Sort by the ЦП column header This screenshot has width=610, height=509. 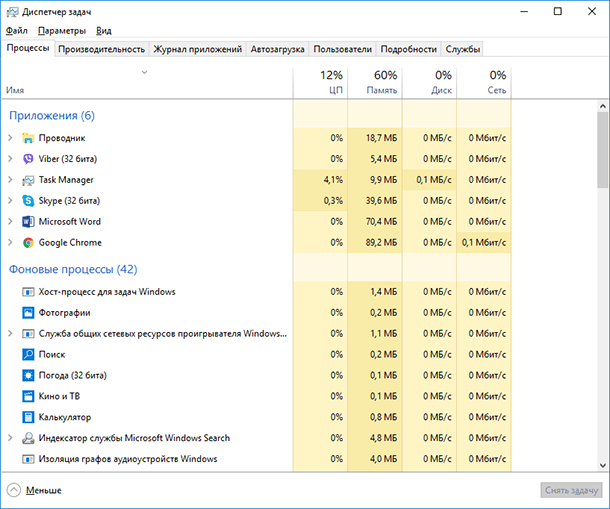click(320, 83)
